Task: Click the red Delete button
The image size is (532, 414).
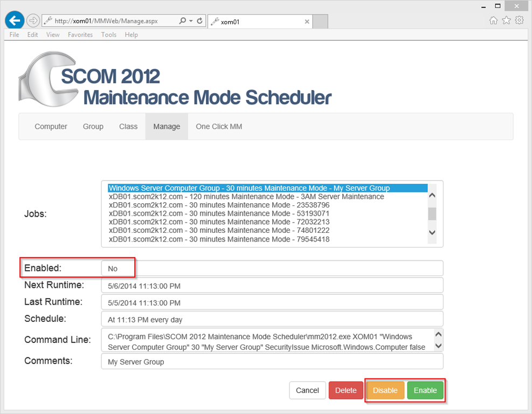Action: (x=346, y=390)
